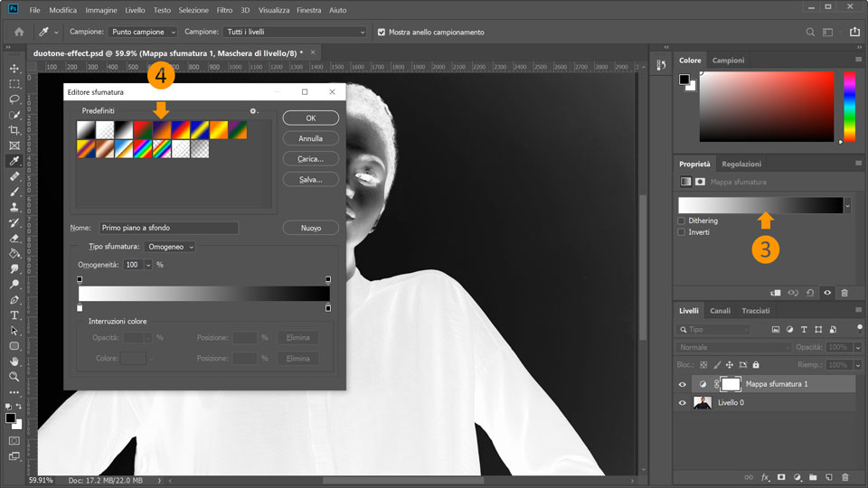Toggle lock all layer icon
The height and width of the screenshot is (488, 868).
point(756,364)
